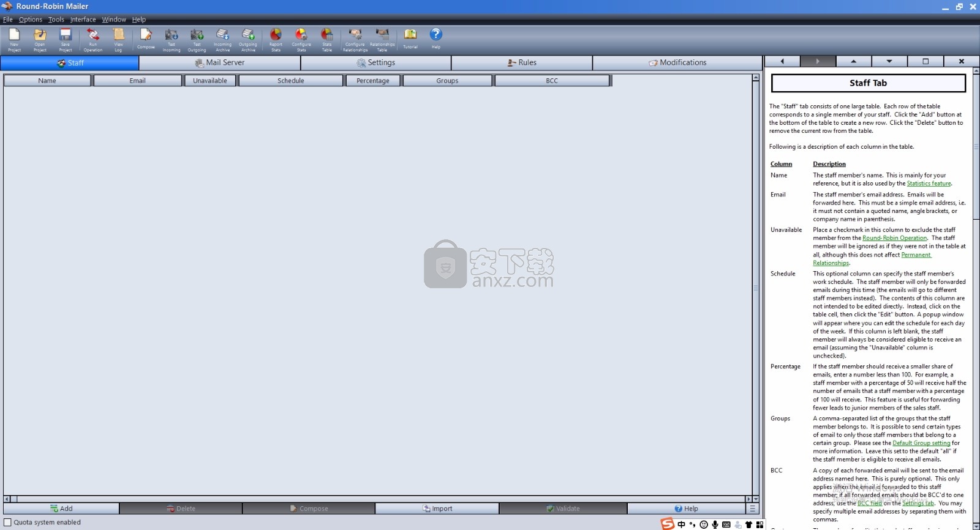Open the Default Group setting link
The height and width of the screenshot is (530, 980).
pyautogui.click(x=921, y=443)
